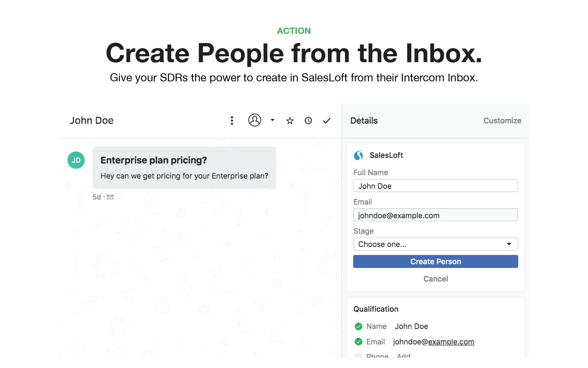Click the assignee avatar icon

tap(254, 120)
